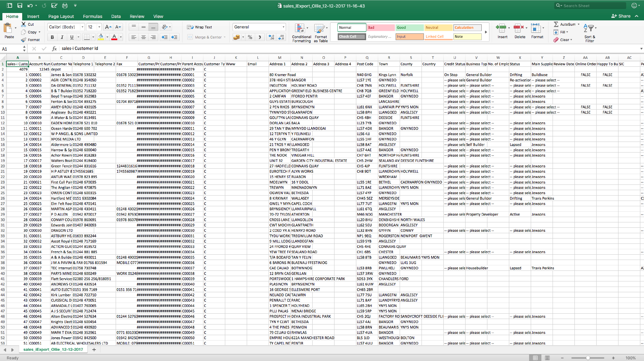Select the sales_iExport_Ollie_12-12-2017 sheet tab
The image size is (644, 361).
[53, 349]
